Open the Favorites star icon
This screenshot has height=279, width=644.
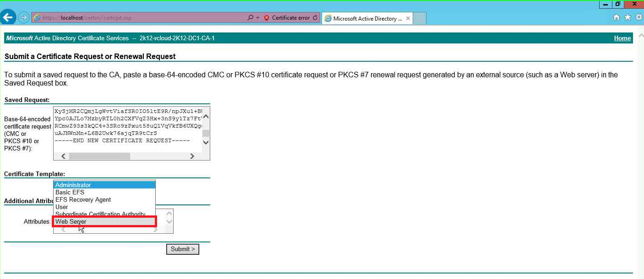click(x=628, y=17)
